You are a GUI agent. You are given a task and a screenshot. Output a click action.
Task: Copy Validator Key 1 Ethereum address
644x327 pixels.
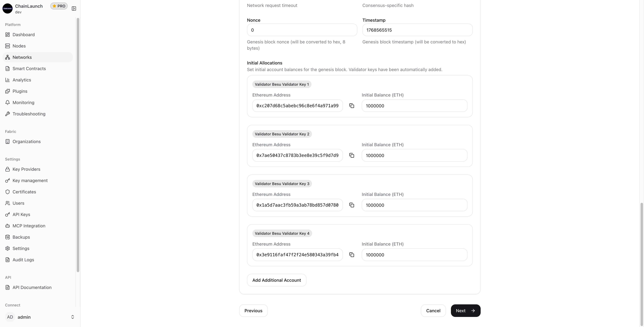[352, 106]
